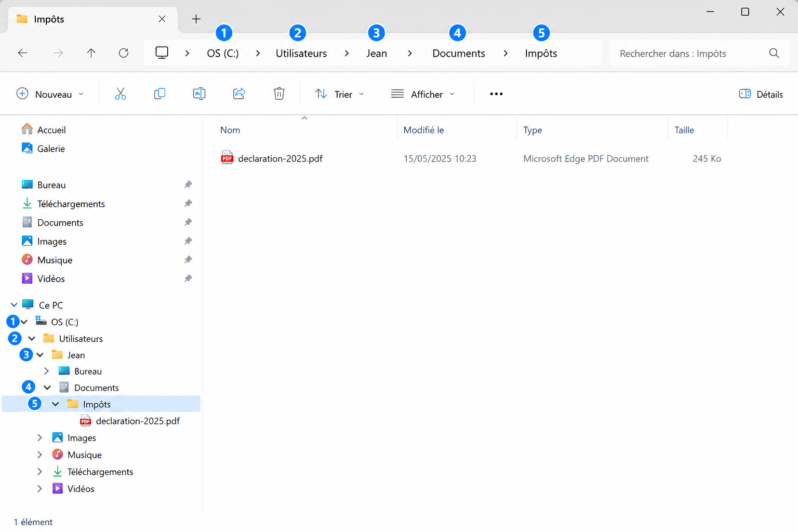This screenshot has height=532, width=798.
Task: Expand Téléchargements folder under Jean
Action: (x=39, y=472)
